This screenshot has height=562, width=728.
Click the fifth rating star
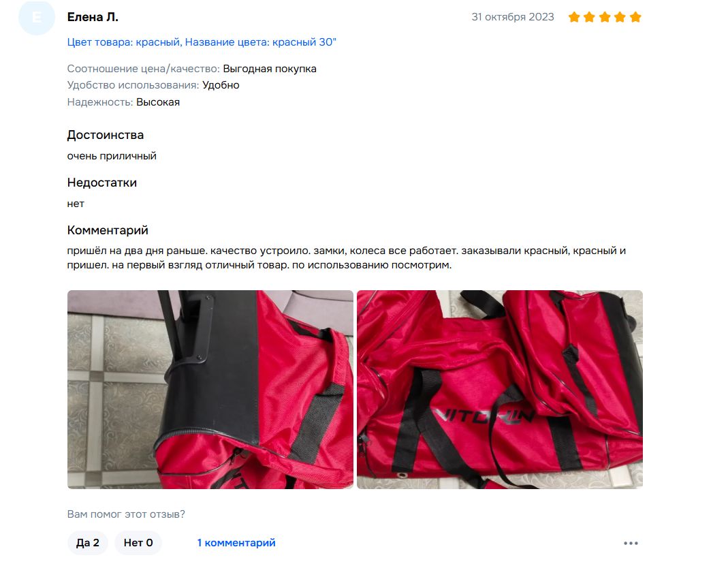(x=635, y=17)
